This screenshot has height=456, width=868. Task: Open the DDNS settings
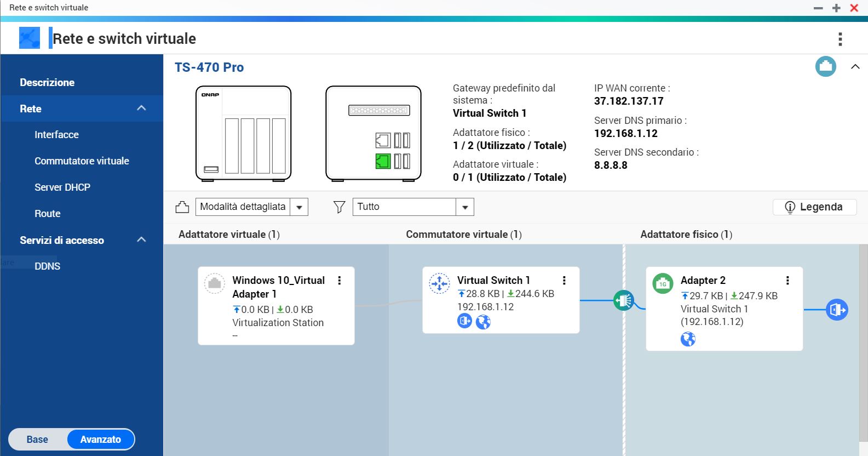(x=48, y=266)
